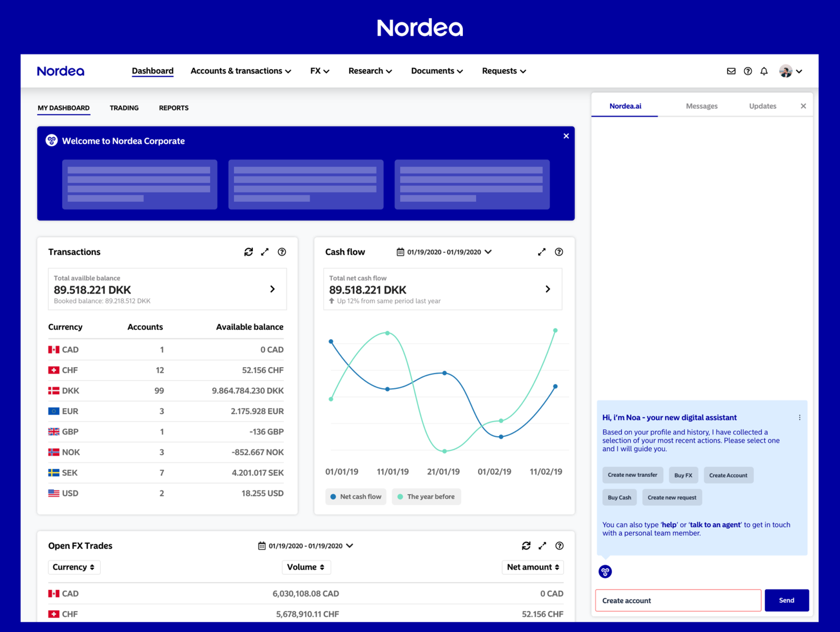
Task: Expand the Open FX Trades widget
Action: (x=542, y=545)
